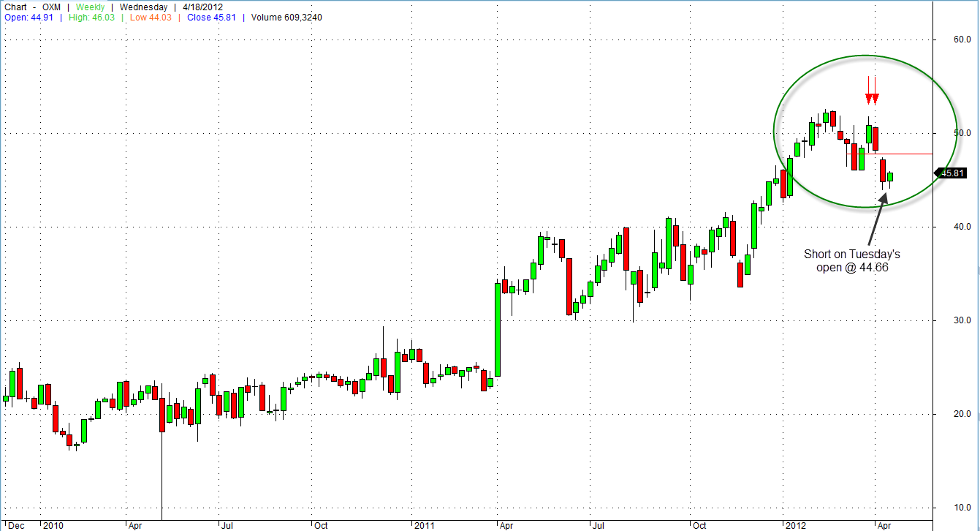Click the "2012" year label on date axis

point(795,525)
